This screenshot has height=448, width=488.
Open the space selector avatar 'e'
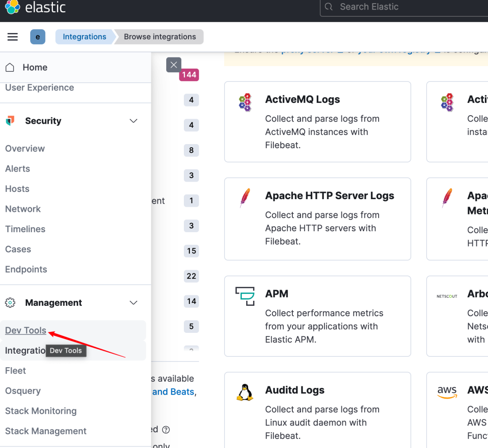pyautogui.click(x=38, y=37)
